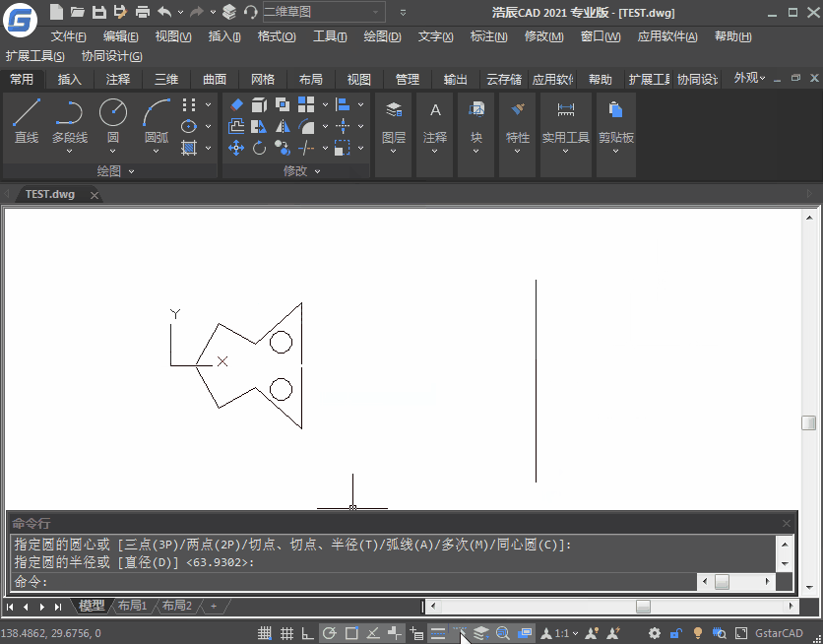Open the 块 block panel button

pos(475,136)
